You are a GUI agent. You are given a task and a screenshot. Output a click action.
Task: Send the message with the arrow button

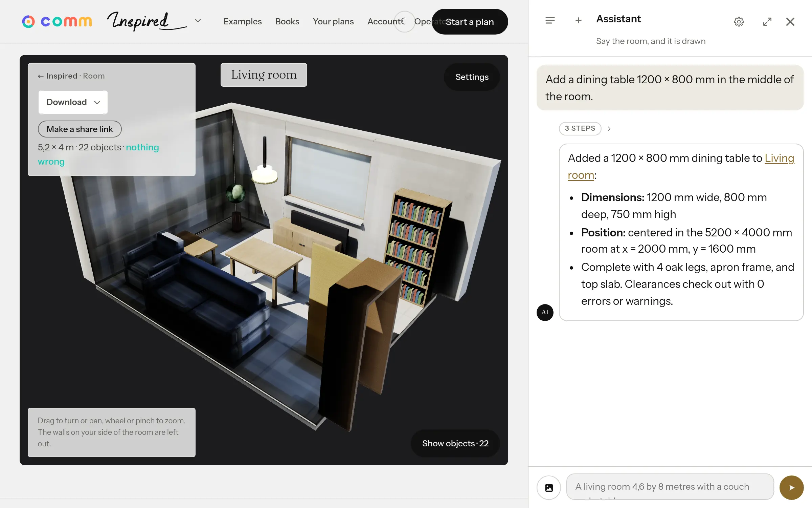(791, 488)
